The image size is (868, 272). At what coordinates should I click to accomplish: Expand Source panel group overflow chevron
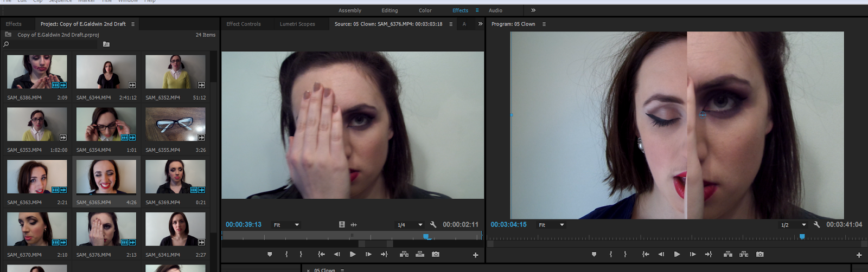480,24
